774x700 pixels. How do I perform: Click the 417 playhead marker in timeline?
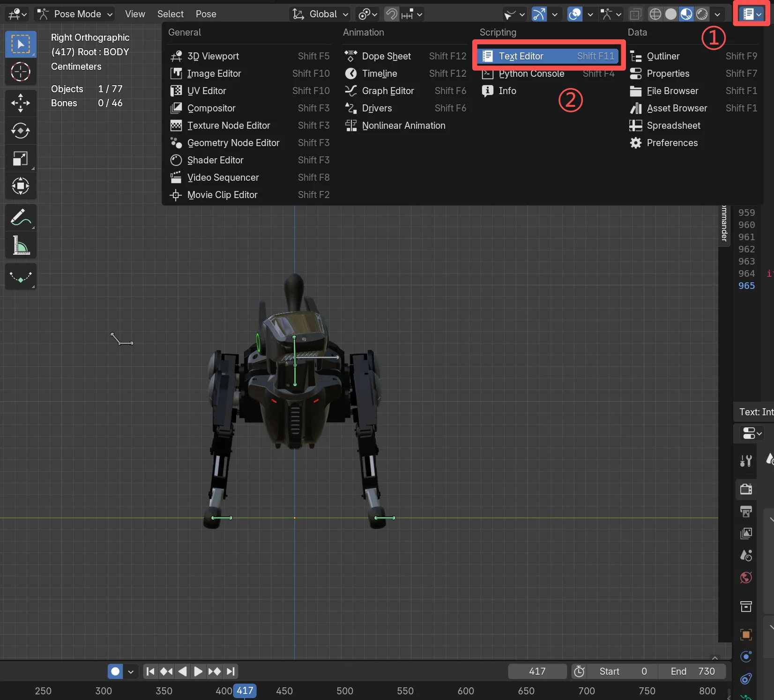tap(245, 691)
